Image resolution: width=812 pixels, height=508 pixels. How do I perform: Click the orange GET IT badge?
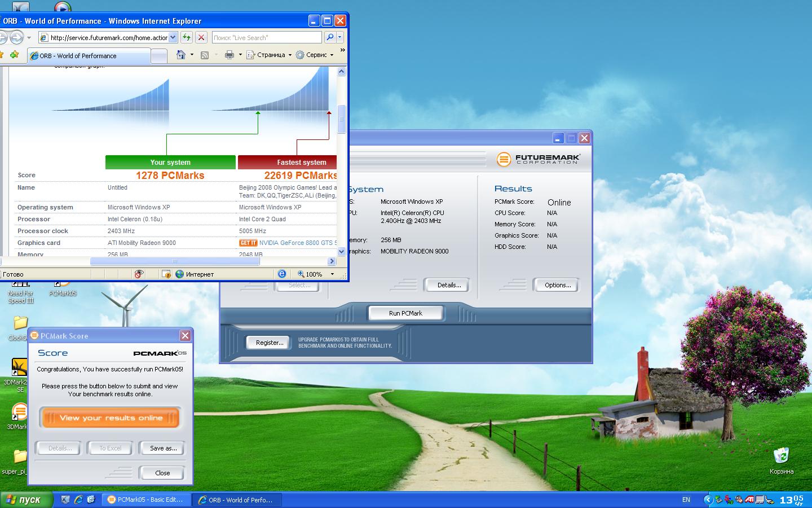[x=248, y=243]
